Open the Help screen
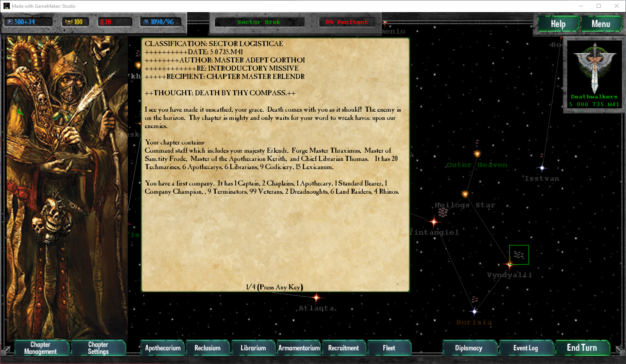The height and width of the screenshot is (364, 626). click(558, 24)
